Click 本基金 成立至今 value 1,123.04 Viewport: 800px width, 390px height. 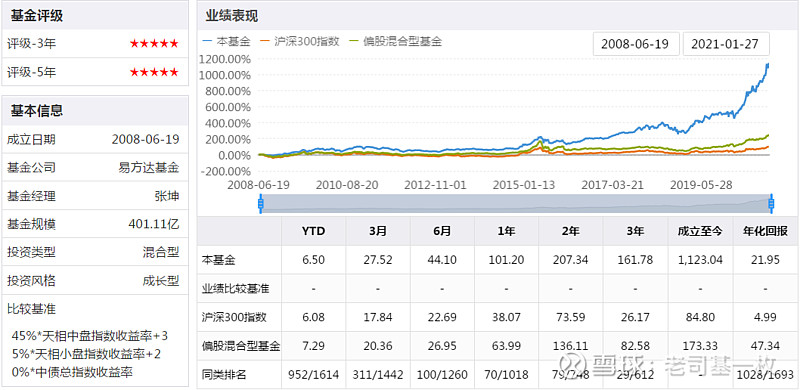[x=700, y=260]
